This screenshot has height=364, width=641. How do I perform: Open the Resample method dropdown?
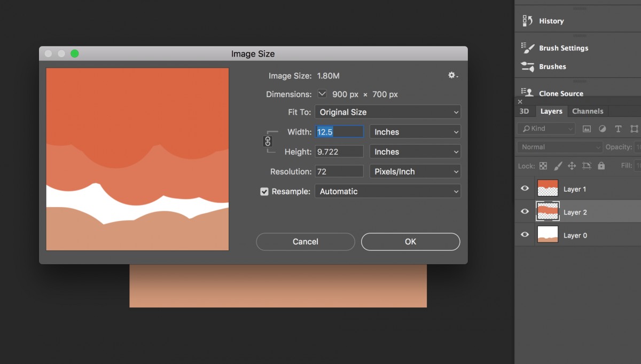point(388,191)
